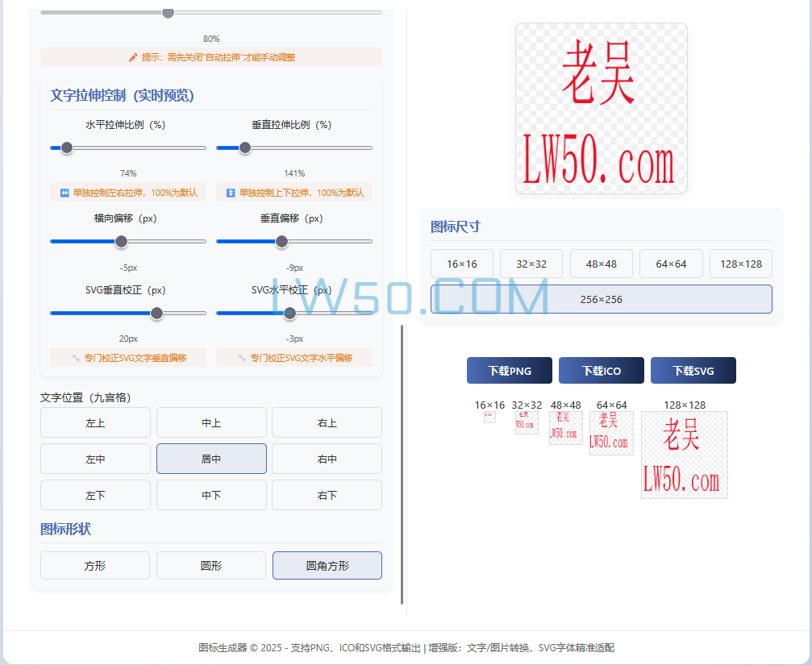Download the icon as ICO
This screenshot has height=665, width=812.
pos(601,370)
